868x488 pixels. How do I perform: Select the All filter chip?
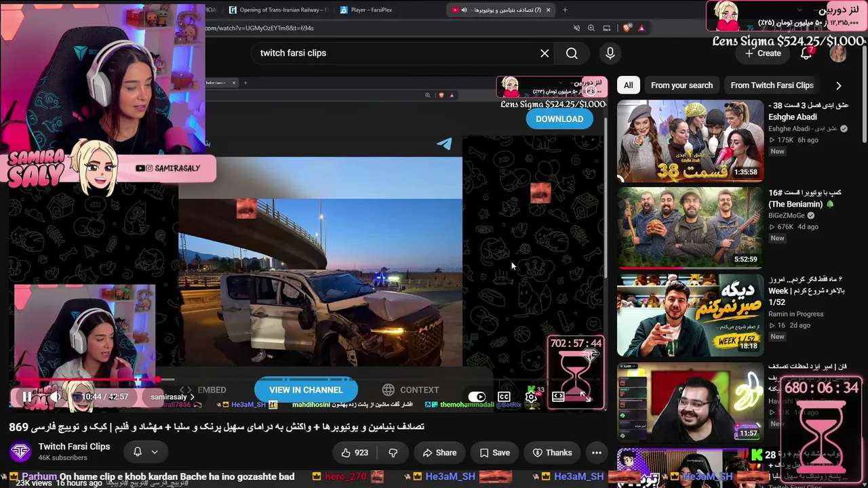pos(629,85)
